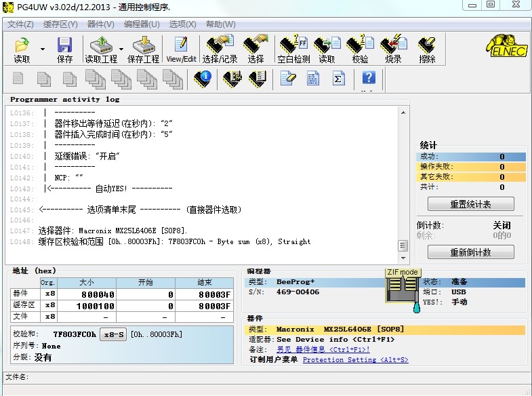Viewport: 532px width, 396px height.
Task: Open the 文件(Z) menu
Action: tap(20, 24)
